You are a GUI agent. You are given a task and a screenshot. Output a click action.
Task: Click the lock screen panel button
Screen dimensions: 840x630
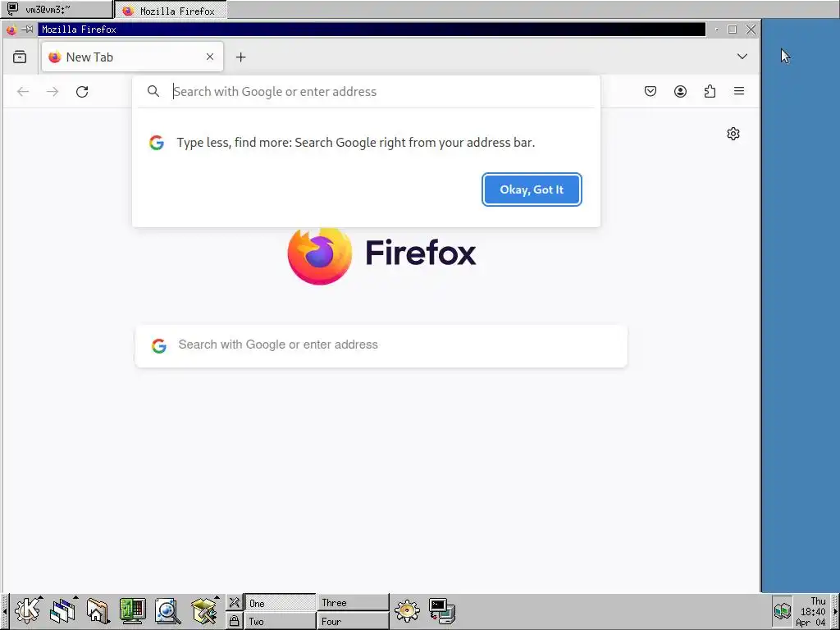[x=234, y=620]
